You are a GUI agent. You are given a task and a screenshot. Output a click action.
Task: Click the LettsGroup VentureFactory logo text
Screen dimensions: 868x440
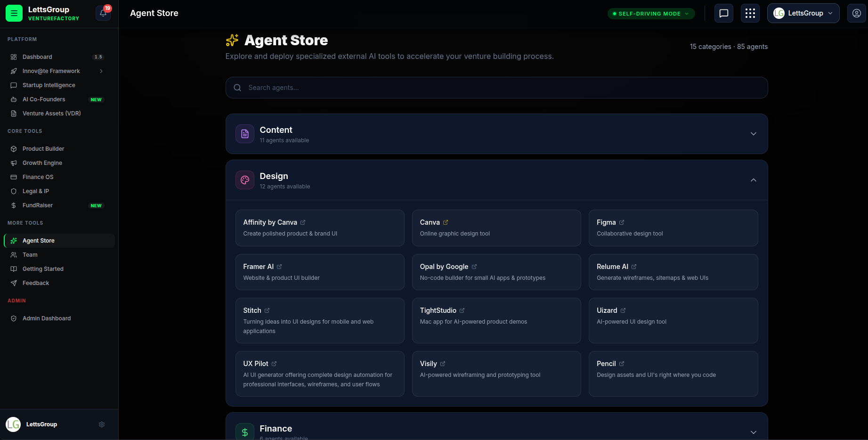[53, 13]
